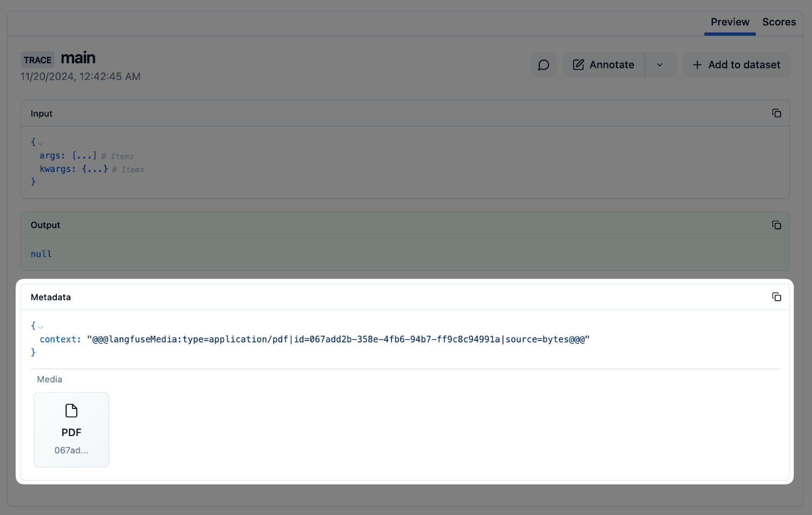The image size is (812, 515).
Task: Select the null value in Output
Action: coord(41,254)
